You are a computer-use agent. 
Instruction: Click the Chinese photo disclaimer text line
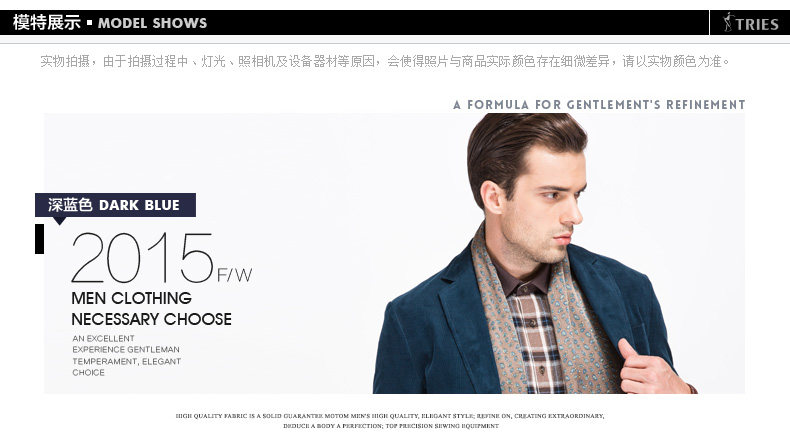[x=385, y=61]
